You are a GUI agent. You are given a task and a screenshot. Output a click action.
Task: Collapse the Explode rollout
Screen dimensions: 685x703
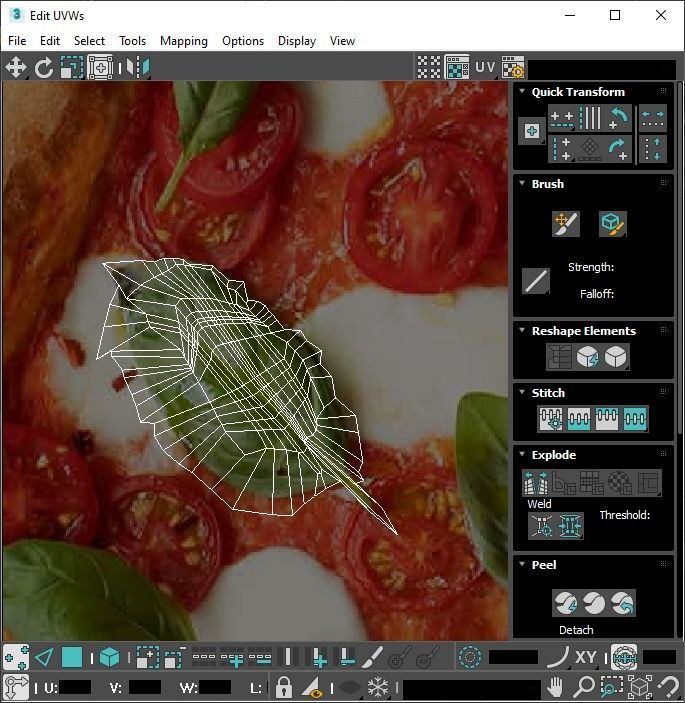pos(522,454)
